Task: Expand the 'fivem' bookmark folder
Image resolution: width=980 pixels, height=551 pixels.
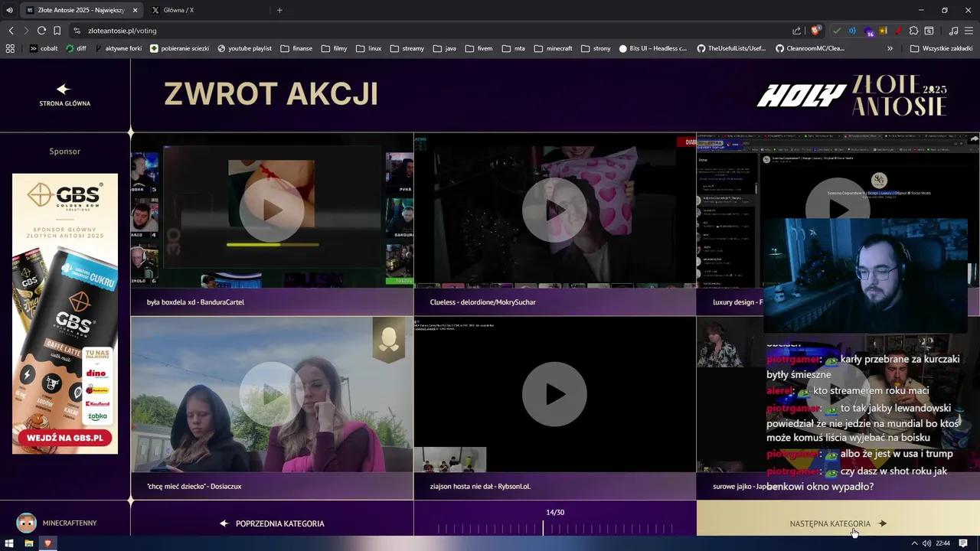Action: coord(478,48)
